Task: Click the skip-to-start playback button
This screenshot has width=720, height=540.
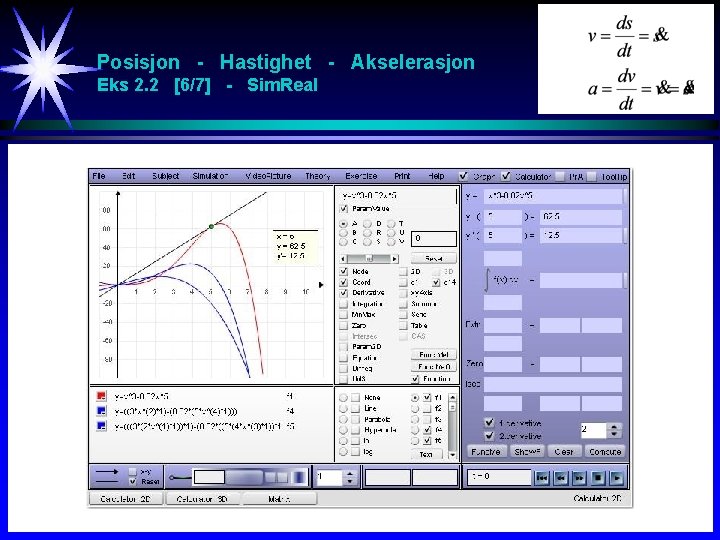Action: click(542, 478)
